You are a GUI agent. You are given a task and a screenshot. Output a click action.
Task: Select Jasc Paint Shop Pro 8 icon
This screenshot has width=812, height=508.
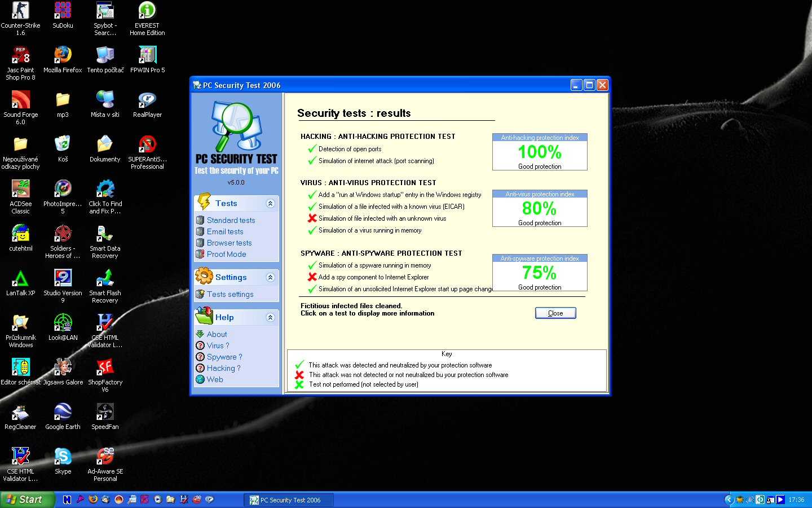tap(20, 63)
